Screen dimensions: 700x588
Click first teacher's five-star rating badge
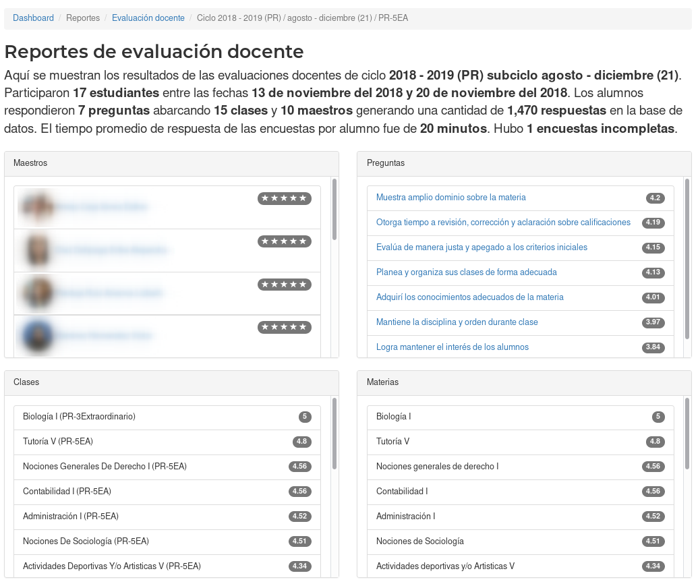[x=284, y=198]
